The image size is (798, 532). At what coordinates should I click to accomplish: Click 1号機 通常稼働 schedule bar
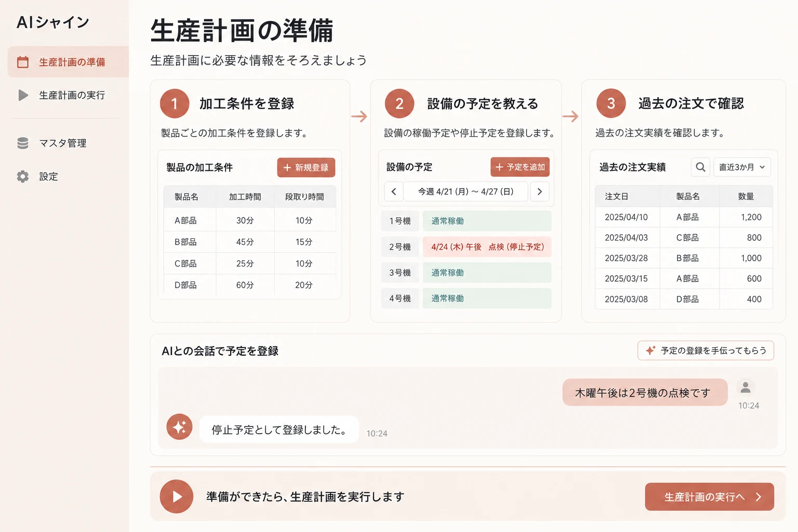coord(487,221)
